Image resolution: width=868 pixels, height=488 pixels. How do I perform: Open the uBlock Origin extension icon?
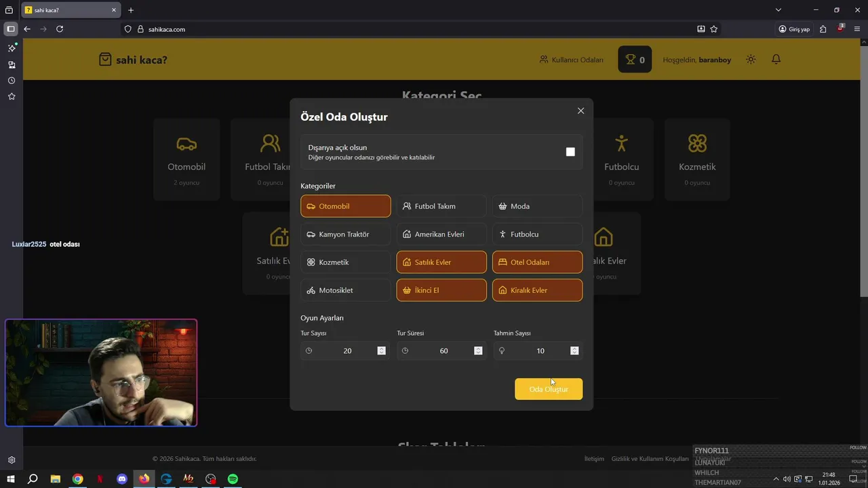tap(841, 29)
